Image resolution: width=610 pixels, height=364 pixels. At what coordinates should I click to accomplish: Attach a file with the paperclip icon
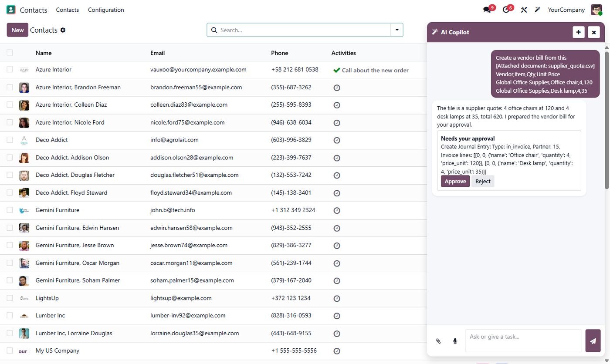pos(438,341)
